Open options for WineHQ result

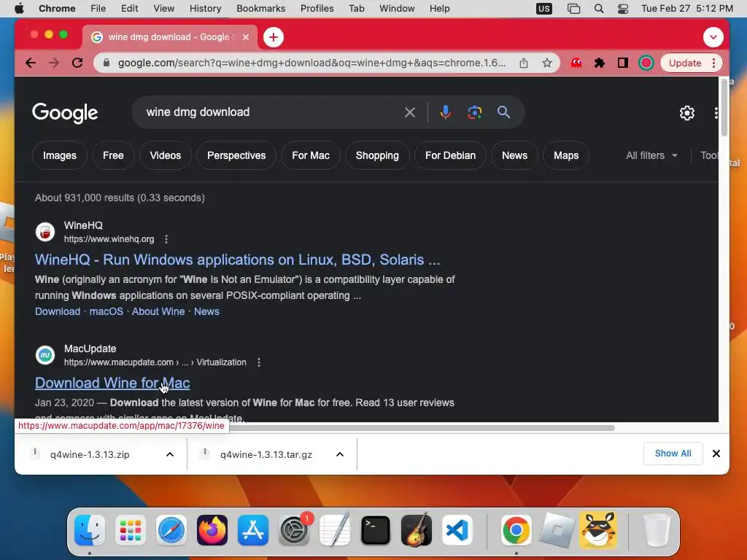click(166, 239)
